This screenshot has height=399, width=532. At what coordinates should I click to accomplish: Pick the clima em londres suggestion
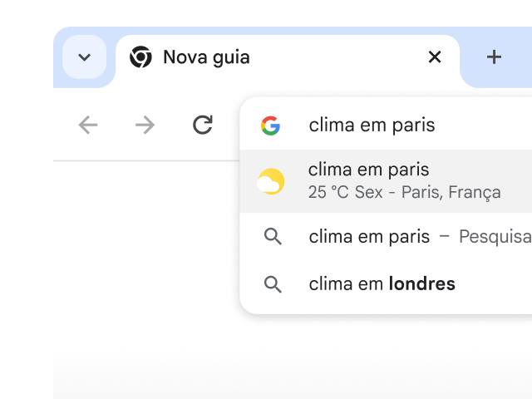click(382, 284)
